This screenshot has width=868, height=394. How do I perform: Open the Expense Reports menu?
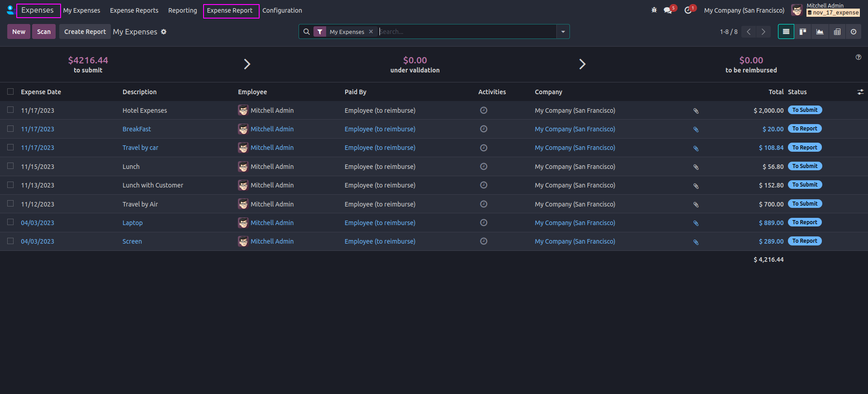click(134, 10)
